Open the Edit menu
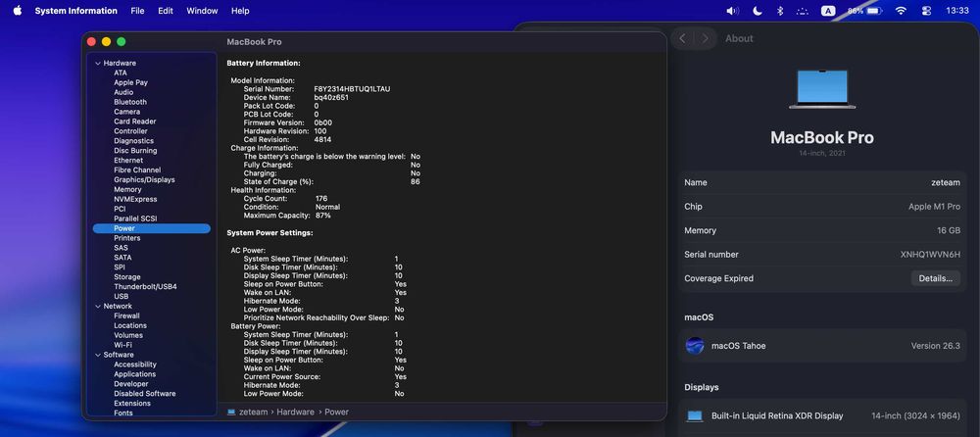This screenshot has width=980, height=437. pyautogui.click(x=166, y=11)
